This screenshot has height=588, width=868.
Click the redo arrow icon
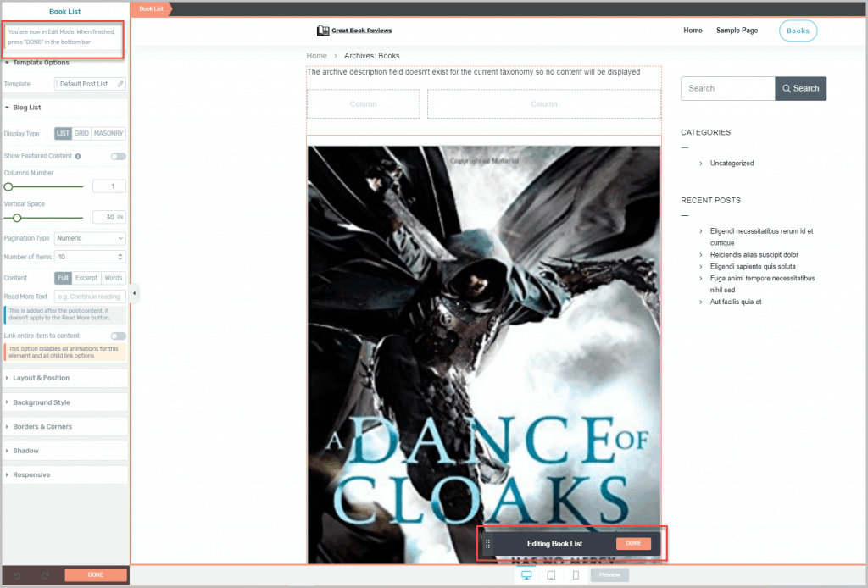pyautogui.click(x=45, y=575)
